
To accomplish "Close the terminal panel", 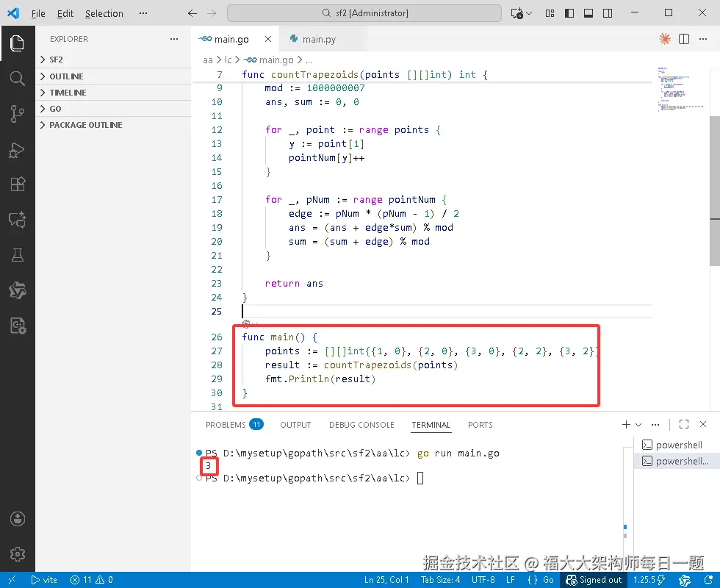I will 703,425.
